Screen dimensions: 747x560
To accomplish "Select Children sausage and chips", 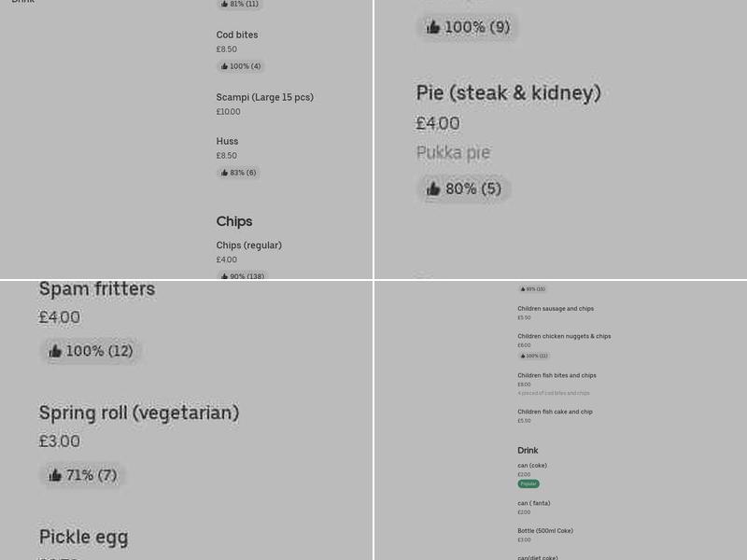I will point(556,308).
